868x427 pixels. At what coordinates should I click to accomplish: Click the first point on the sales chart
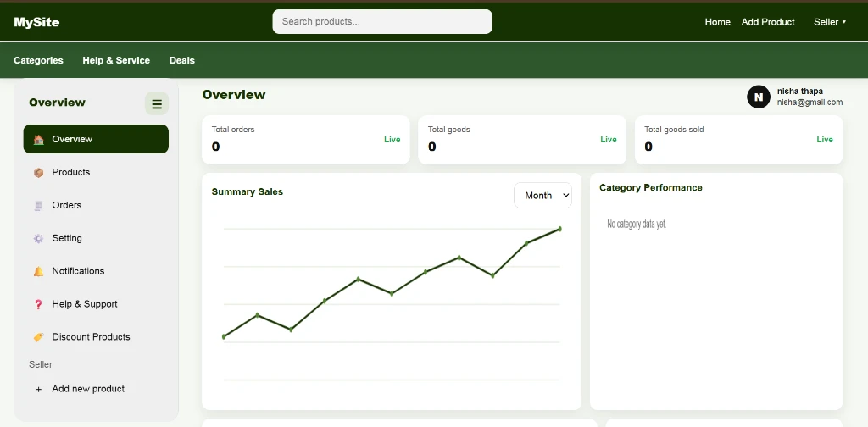(224, 336)
